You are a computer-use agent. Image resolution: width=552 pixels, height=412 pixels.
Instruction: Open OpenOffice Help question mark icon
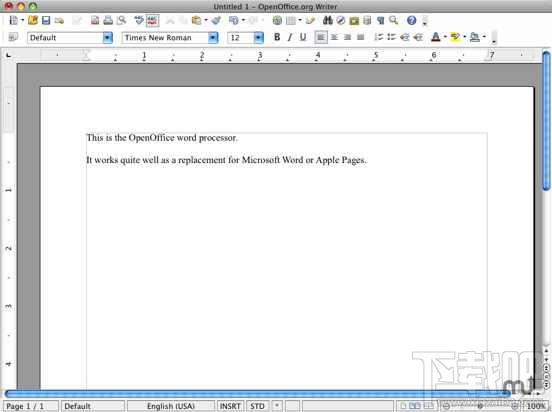(x=412, y=20)
